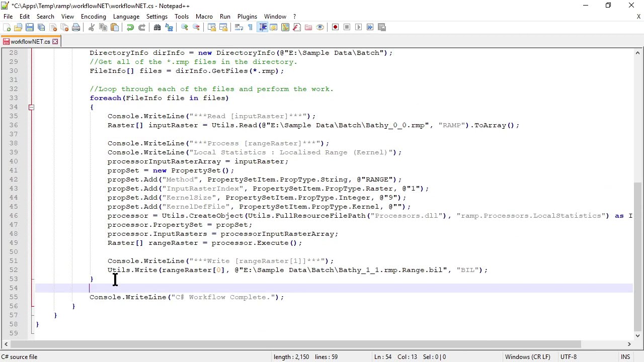This screenshot has height=362, width=644.
Task: Click the horizontal scroll left arrow
Action: (x=6, y=344)
